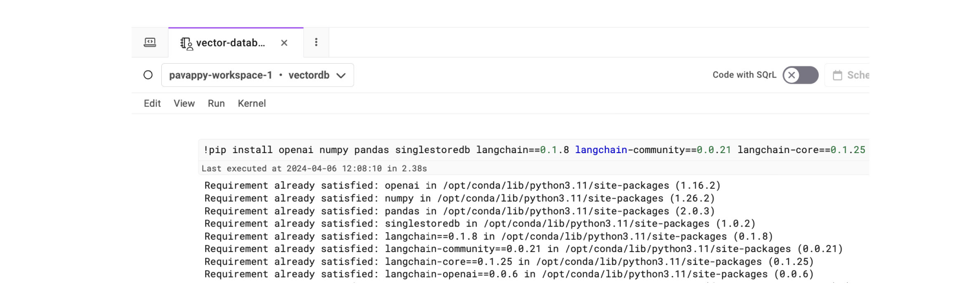Click the notebook icon inside the vector-datab tab
The width and height of the screenshot is (980, 297).
coord(186,43)
